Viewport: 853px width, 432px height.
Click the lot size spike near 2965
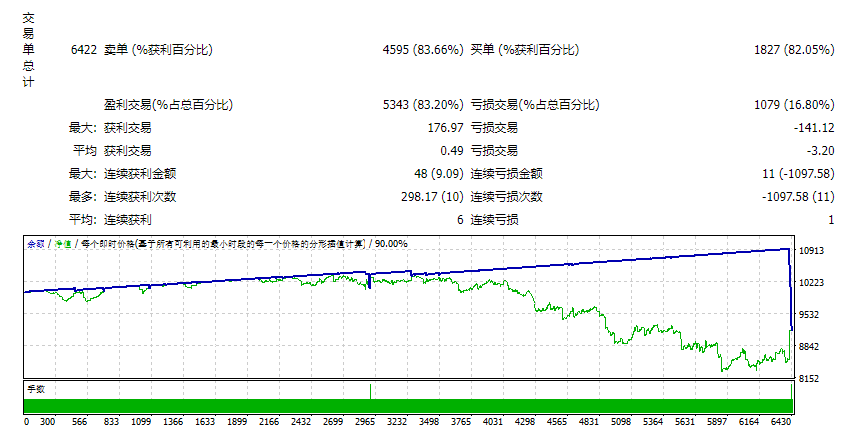pyautogui.click(x=370, y=392)
